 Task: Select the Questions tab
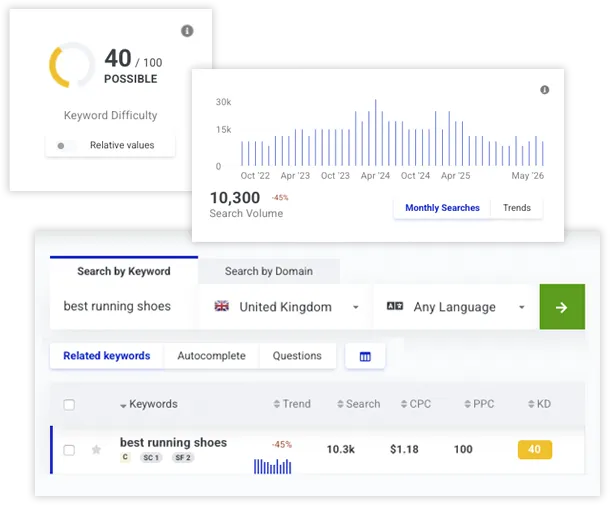pyautogui.click(x=297, y=356)
